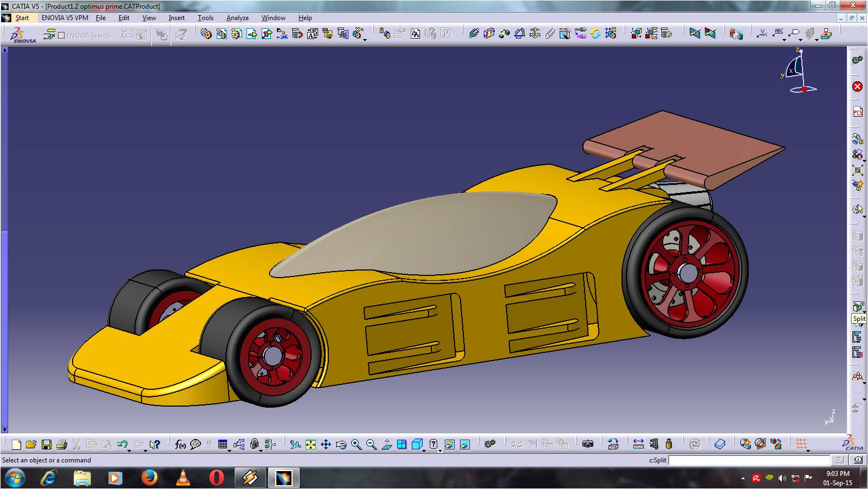Click the Windows Start orb
This screenshot has height=489, width=868.
15,478
